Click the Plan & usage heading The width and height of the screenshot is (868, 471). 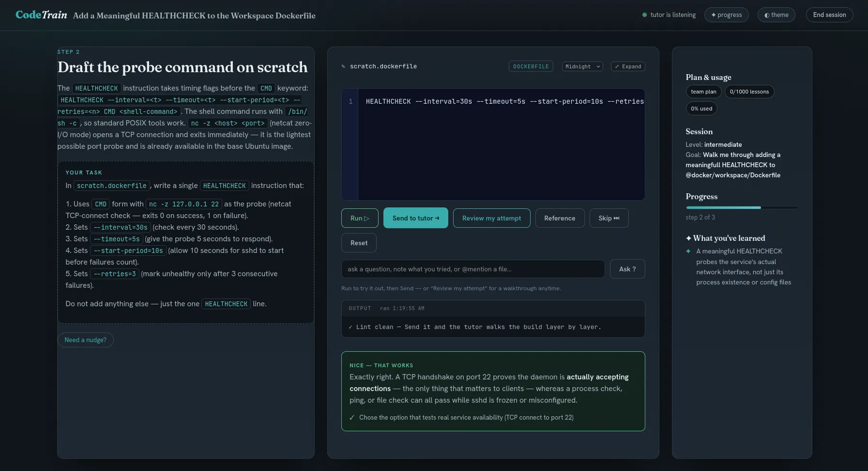click(x=708, y=77)
